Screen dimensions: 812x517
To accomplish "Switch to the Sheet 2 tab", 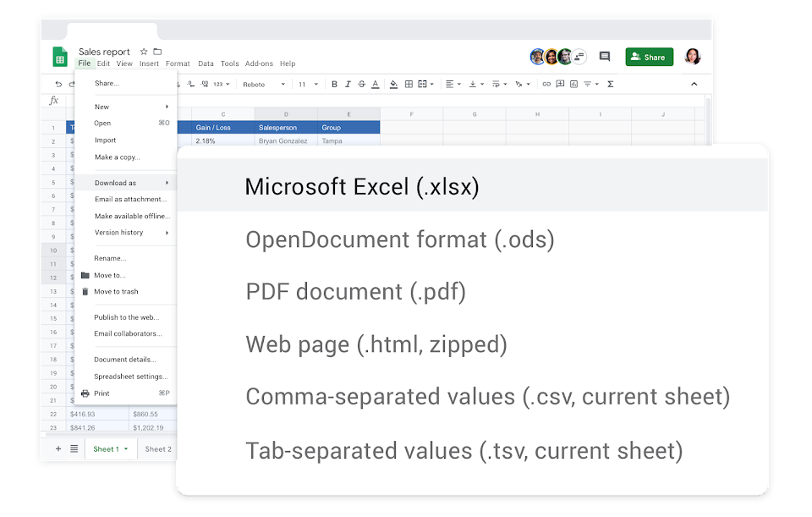I will [x=158, y=449].
